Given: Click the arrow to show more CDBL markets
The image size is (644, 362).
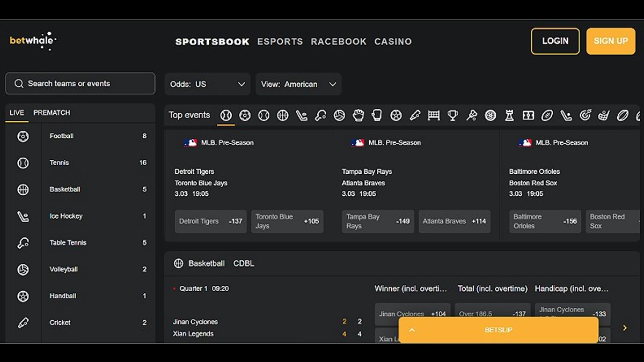Looking at the screenshot, I should pyautogui.click(x=625, y=328).
